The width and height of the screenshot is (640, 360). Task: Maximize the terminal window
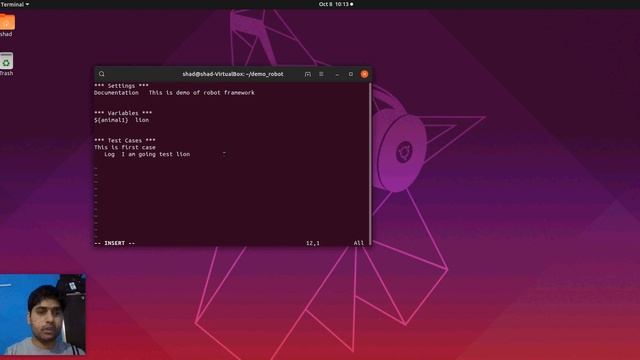click(x=351, y=74)
